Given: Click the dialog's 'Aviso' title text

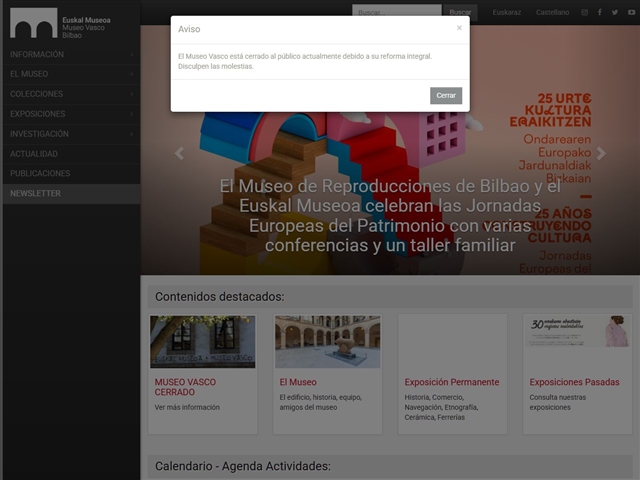Looking at the screenshot, I should (x=189, y=29).
